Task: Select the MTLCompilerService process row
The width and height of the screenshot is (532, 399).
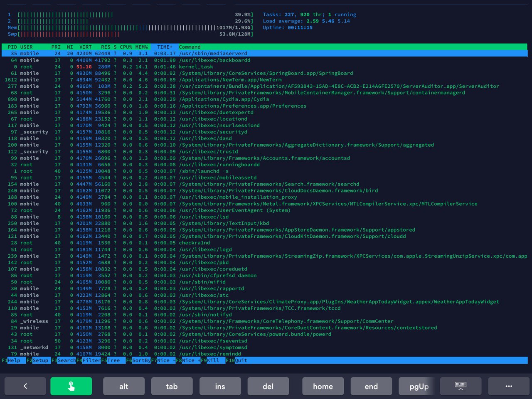Action: (x=264, y=204)
